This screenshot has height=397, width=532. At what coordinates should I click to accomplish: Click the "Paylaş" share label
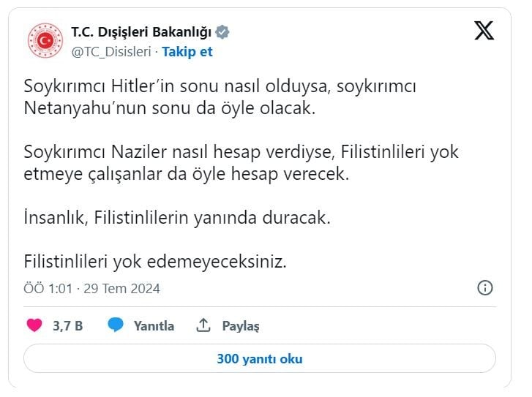coord(241,326)
